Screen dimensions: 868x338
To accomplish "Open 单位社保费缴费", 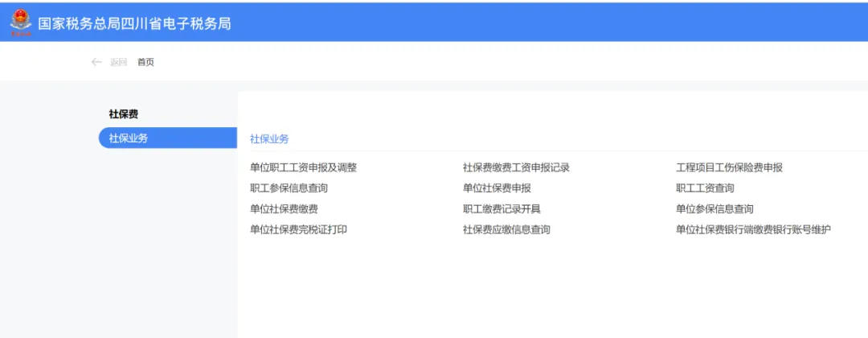I will pos(284,209).
